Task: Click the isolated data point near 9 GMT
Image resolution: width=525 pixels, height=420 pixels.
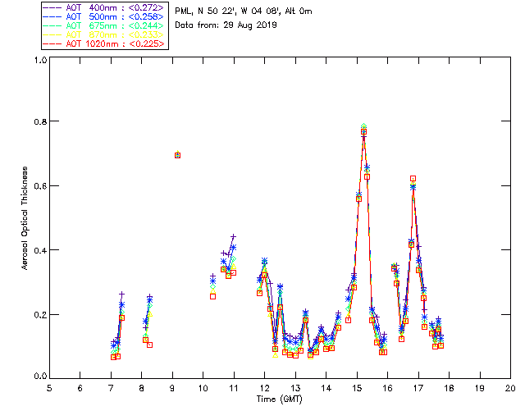Action: (177, 155)
